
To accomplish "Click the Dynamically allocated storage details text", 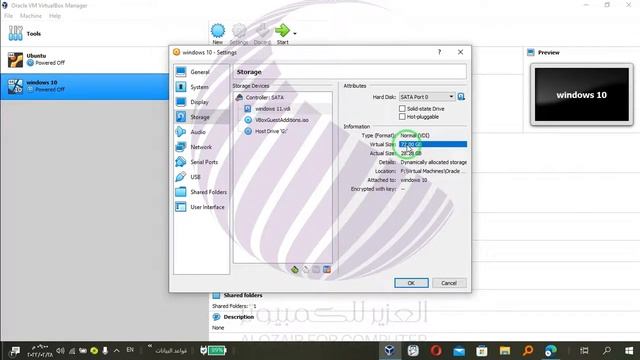I will tap(433, 162).
